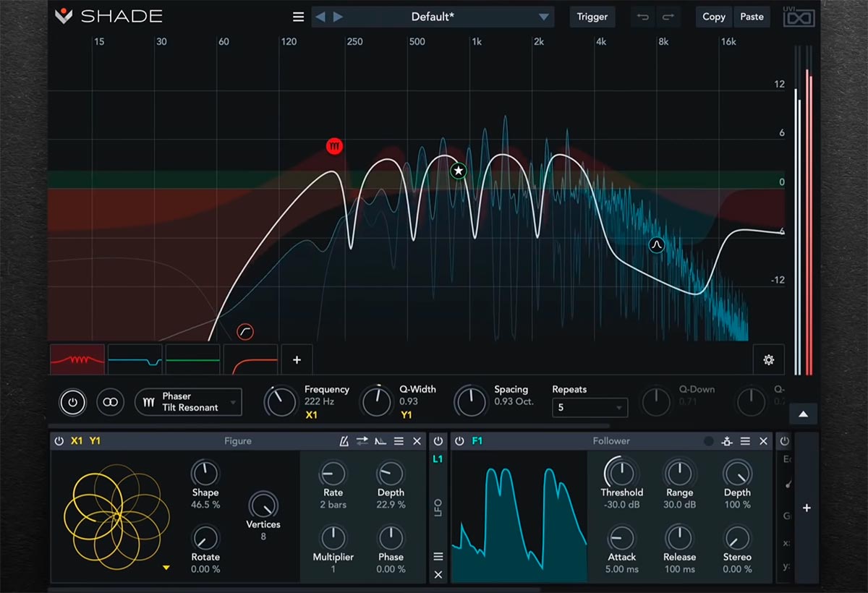Select the high-pass filter node near 60 Hz

coord(245,332)
